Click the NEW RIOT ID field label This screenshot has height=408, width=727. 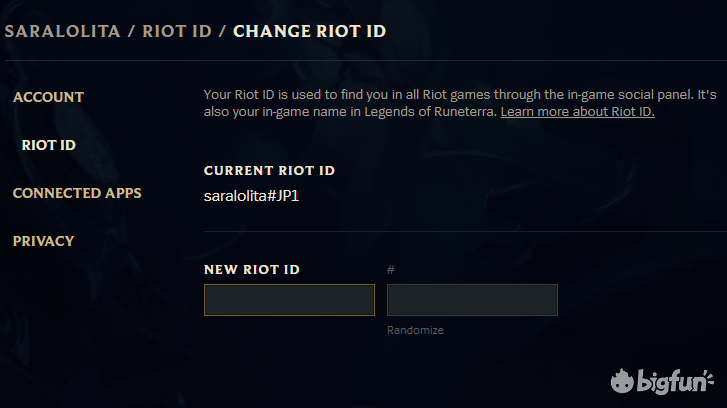click(252, 269)
